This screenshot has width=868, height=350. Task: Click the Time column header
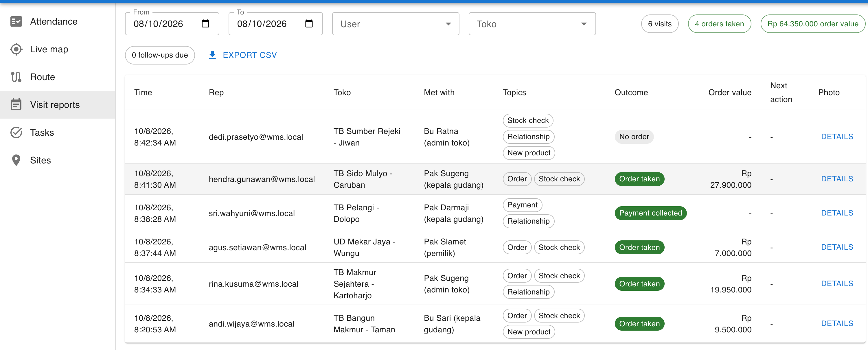pos(143,93)
